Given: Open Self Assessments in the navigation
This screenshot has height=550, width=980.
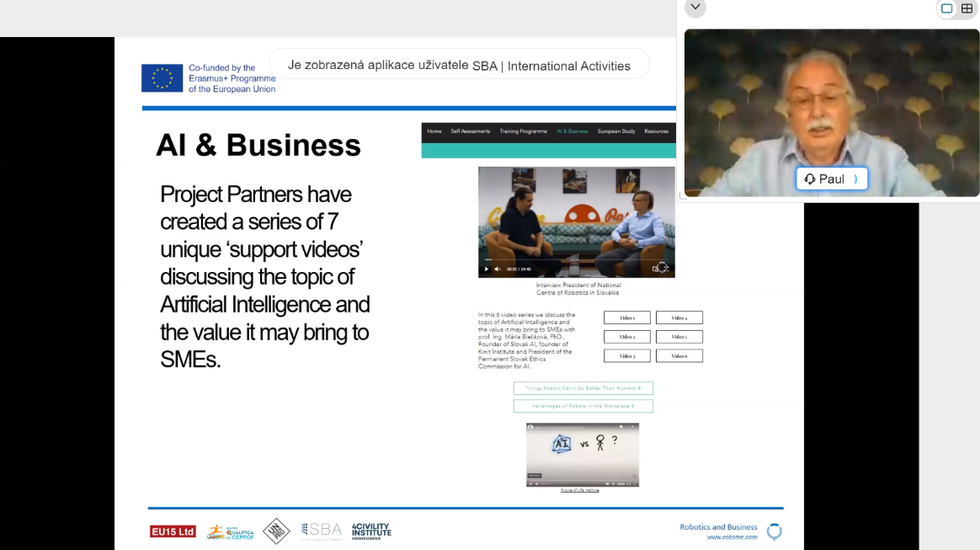Looking at the screenshot, I should 470,131.
